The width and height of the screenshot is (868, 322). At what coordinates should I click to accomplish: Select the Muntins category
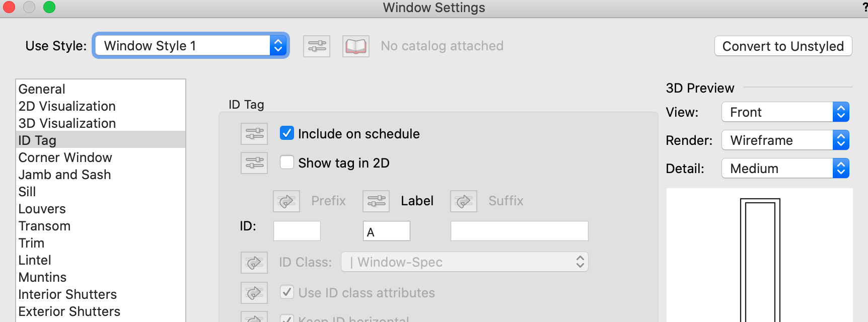(42, 277)
